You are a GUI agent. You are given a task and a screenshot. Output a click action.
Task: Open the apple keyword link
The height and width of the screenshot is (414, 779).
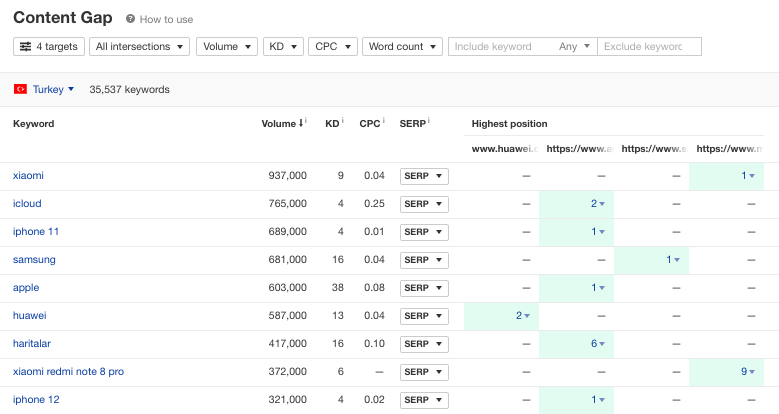click(26, 288)
